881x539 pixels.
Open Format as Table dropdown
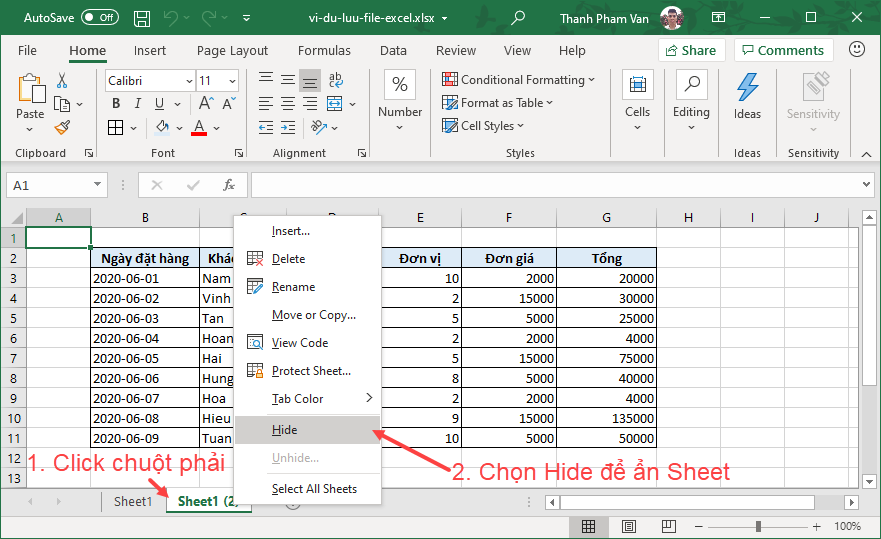click(x=497, y=103)
